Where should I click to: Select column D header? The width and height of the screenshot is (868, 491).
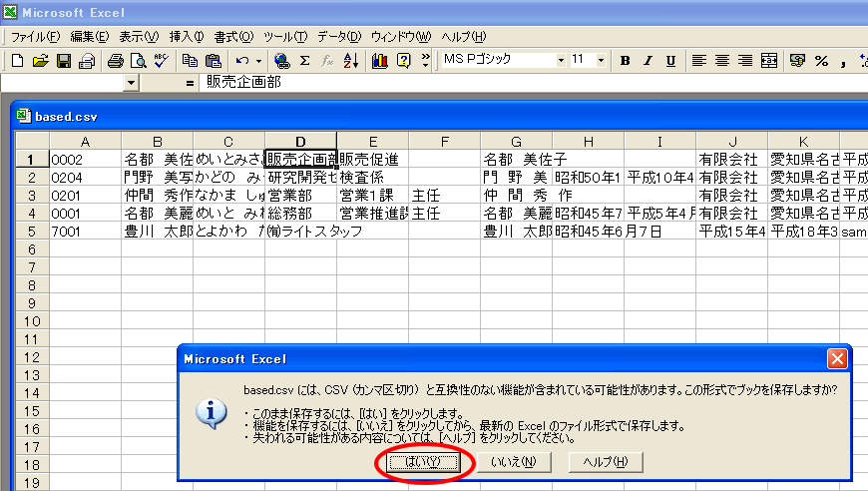tap(300, 141)
